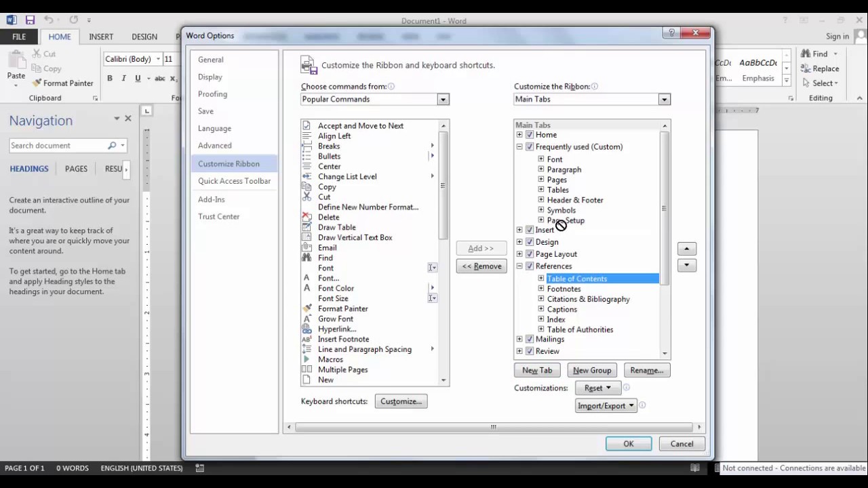This screenshot has width=868, height=488.
Task: Click the Rename button
Action: pos(647,370)
